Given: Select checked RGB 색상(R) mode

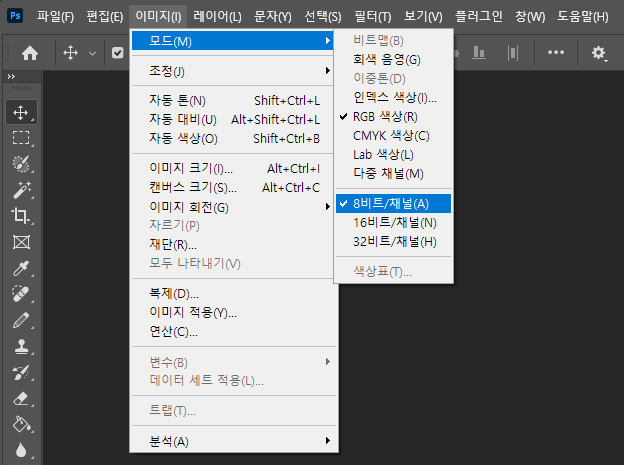Looking at the screenshot, I should pos(394,117).
